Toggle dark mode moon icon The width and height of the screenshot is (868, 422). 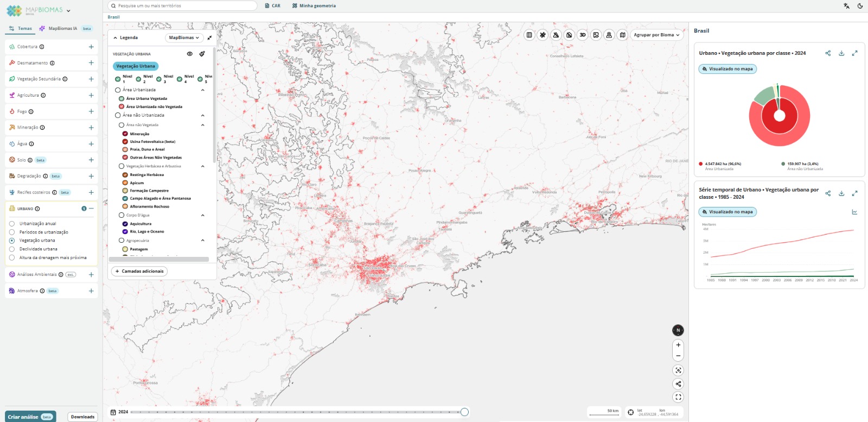click(x=860, y=6)
